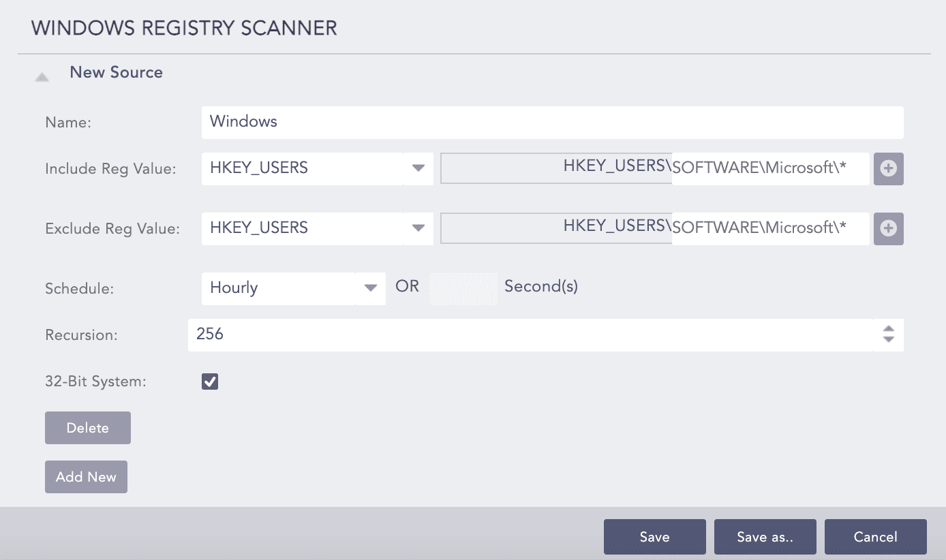Collapse the New Source section
The image size is (946, 560).
42,78
